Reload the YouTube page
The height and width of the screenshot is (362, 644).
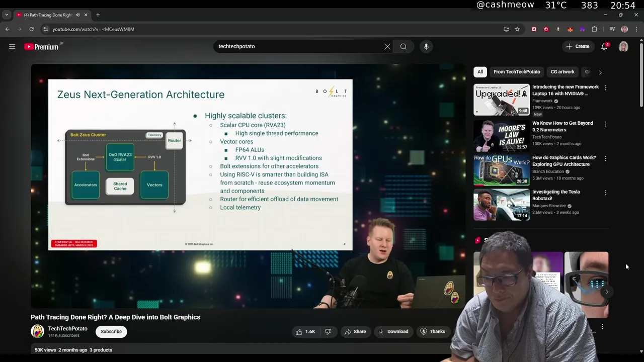pos(31,29)
